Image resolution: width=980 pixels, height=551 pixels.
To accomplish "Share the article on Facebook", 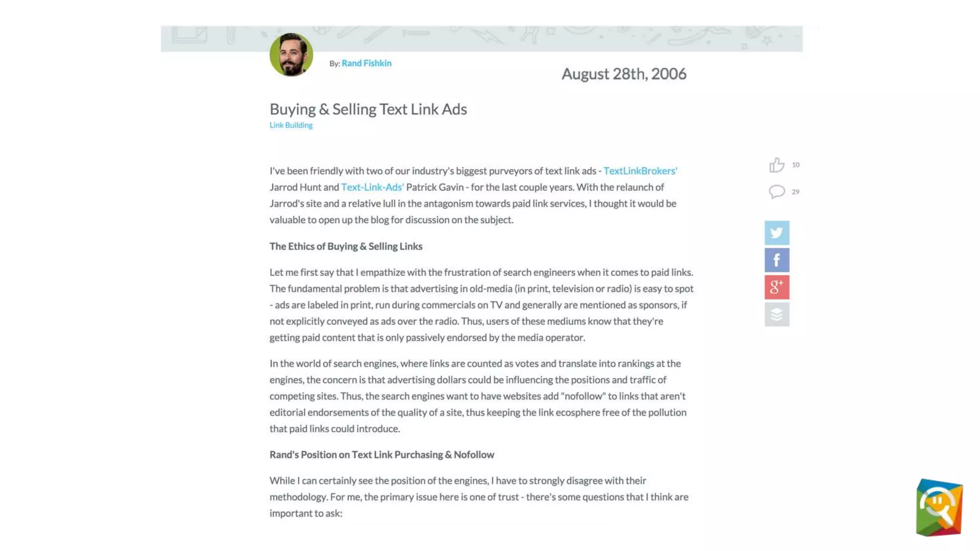I will 776,260.
